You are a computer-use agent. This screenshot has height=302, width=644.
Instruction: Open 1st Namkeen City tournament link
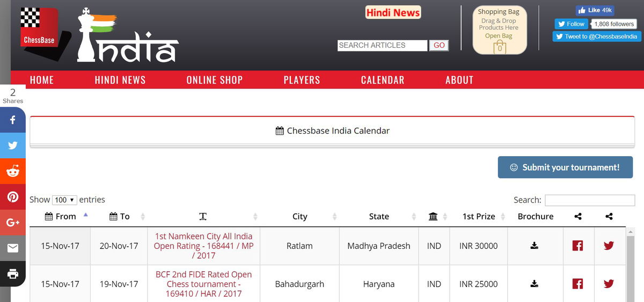click(x=203, y=246)
